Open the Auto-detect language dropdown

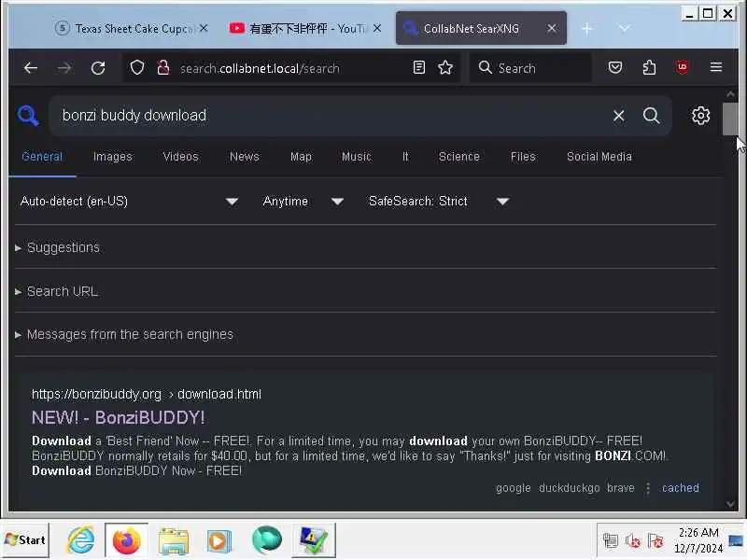coord(129,202)
